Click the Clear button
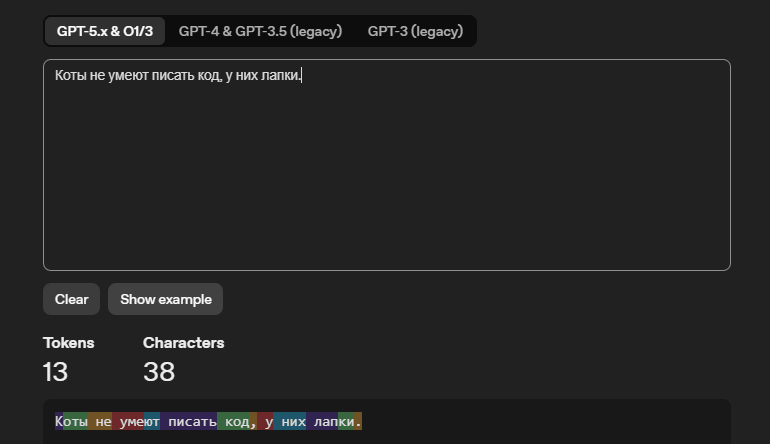Screen dimensions: 770x444 [x=72, y=299]
